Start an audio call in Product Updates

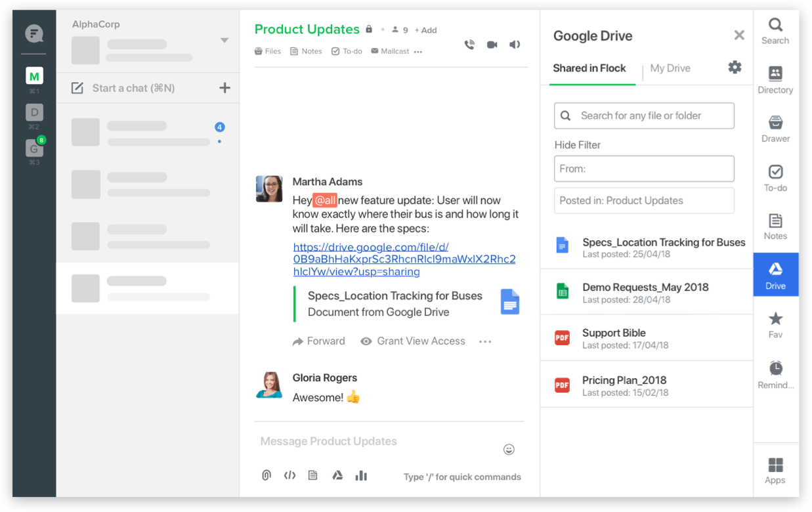(x=469, y=45)
